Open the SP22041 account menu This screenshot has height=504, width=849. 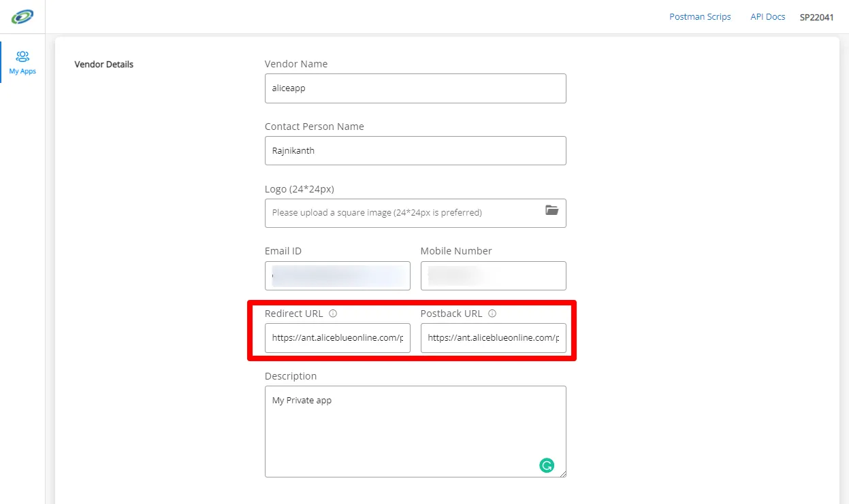[x=816, y=17]
